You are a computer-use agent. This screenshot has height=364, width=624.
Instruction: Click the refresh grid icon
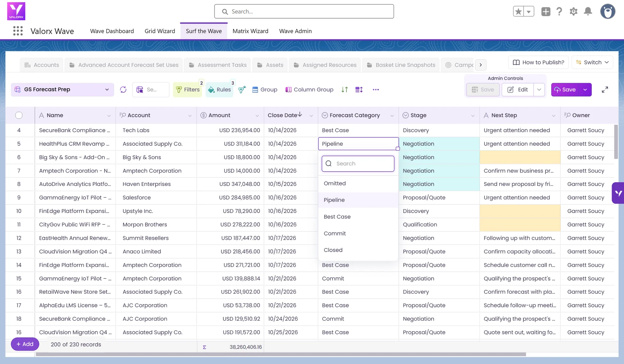click(123, 89)
